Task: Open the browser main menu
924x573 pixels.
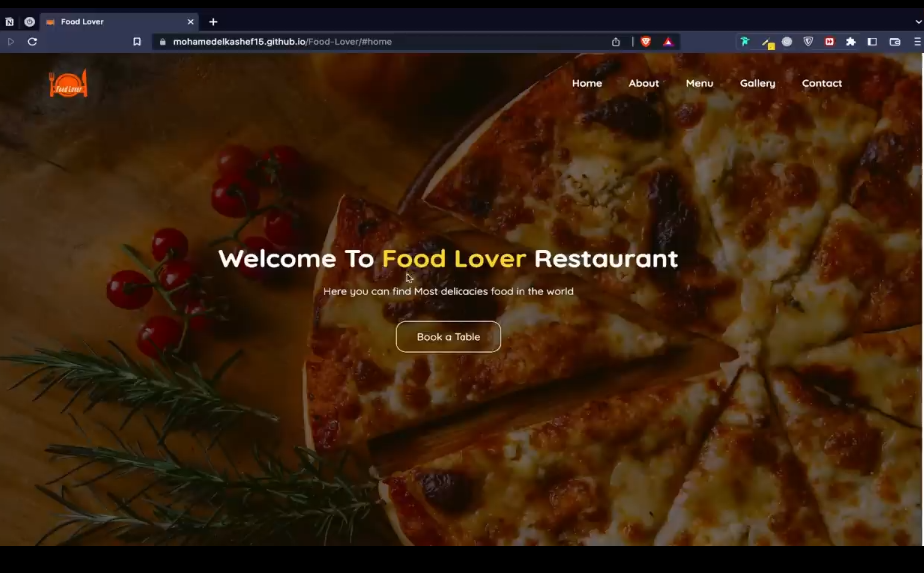Action: pyautogui.click(x=917, y=41)
